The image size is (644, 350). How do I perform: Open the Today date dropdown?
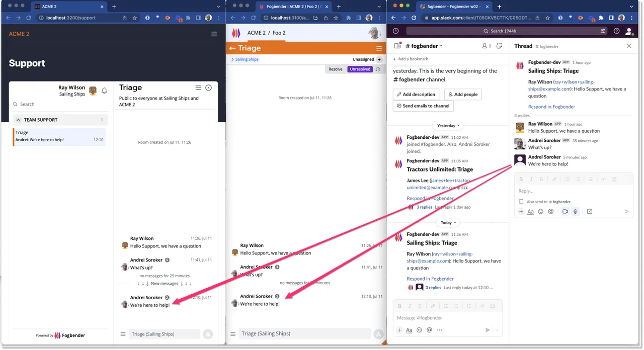click(x=448, y=223)
